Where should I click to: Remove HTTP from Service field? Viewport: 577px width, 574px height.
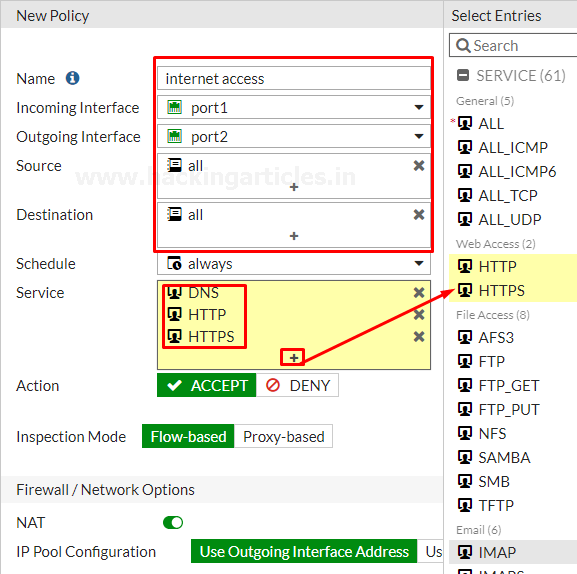tap(419, 315)
